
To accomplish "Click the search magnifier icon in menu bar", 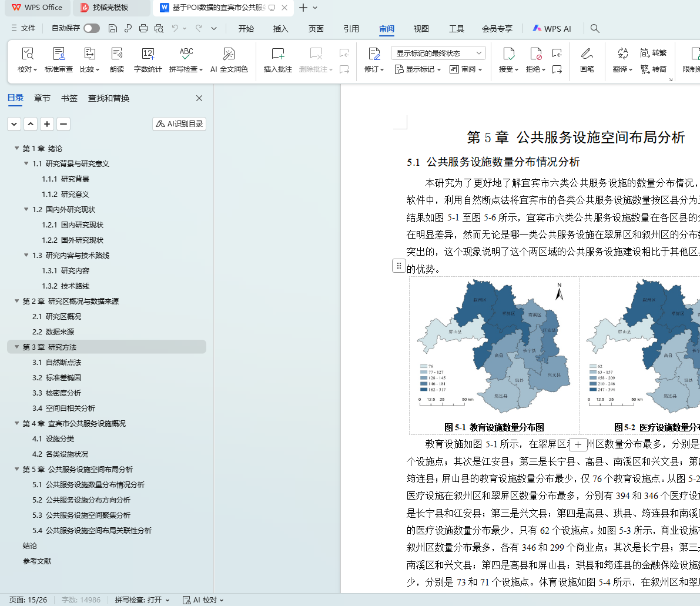I will (x=595, y=28).
